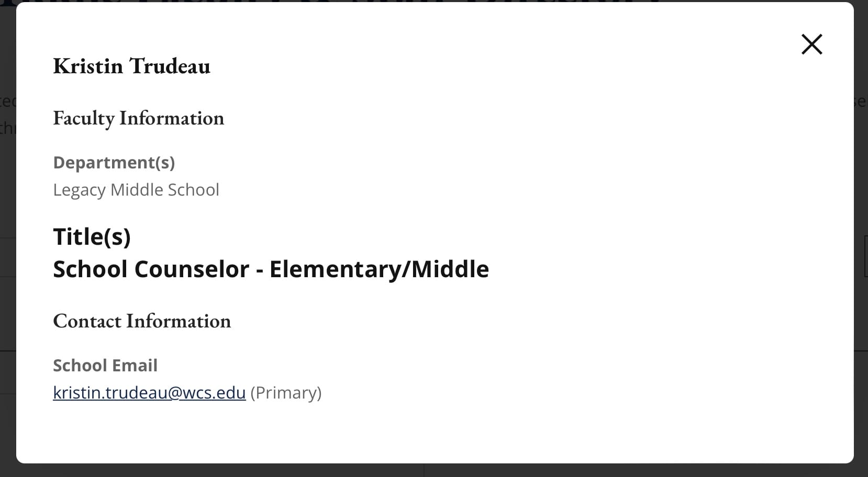The height and width of the screenshot is (477, 868).
Task: Click the Department(s) label
Action: click(x=114, y=163)
